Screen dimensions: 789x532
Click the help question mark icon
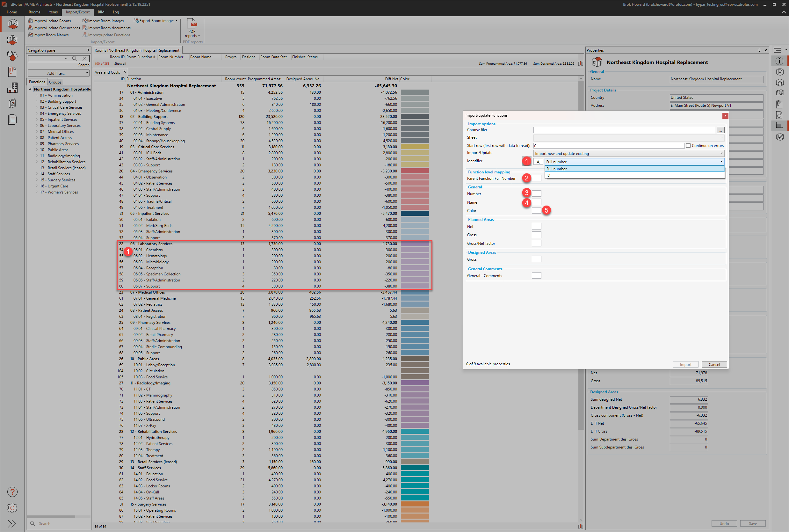click(x=12, y=492)
